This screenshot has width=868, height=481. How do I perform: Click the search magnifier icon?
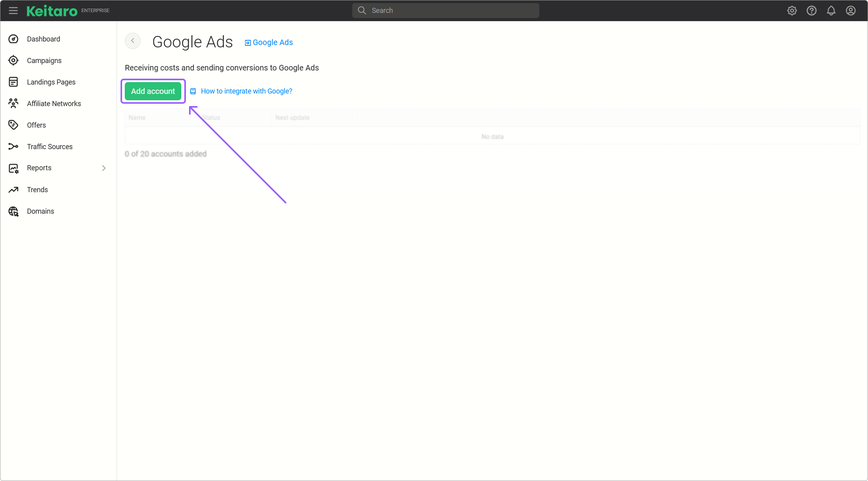coord(362,11)
